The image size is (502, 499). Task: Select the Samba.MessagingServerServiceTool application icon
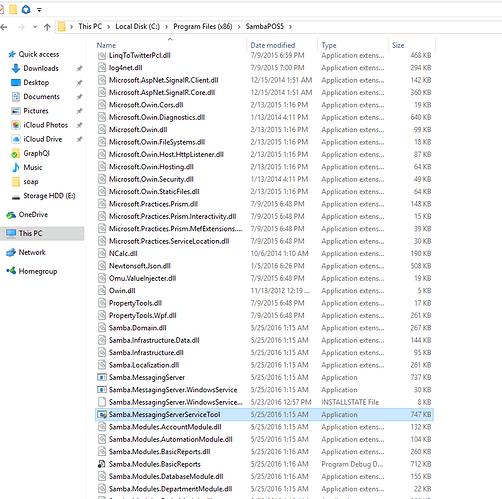pos(102,415)
